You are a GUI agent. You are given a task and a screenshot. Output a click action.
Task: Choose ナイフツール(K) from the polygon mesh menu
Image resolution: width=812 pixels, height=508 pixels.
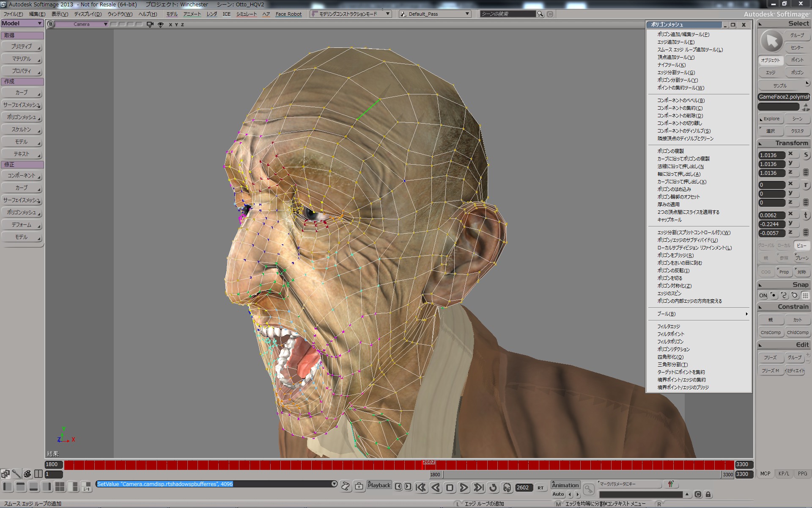tap(671, 65)
